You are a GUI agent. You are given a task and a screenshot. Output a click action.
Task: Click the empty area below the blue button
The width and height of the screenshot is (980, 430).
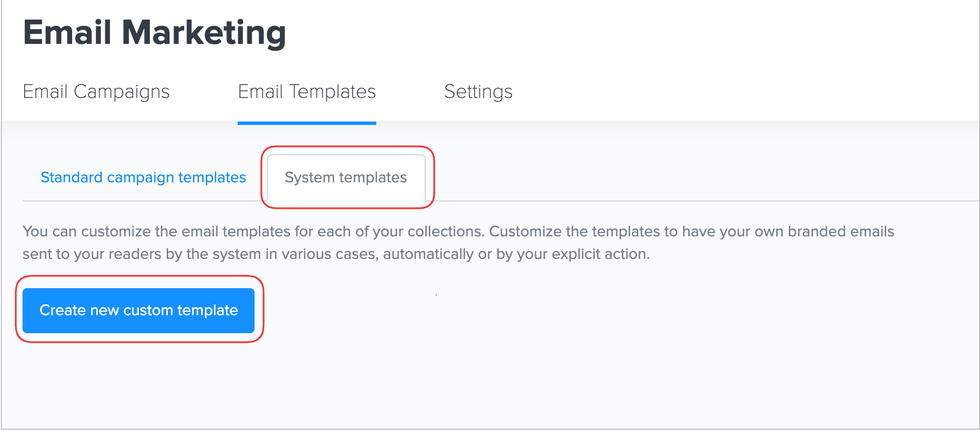pyautogui.click(x=139, y=383)
